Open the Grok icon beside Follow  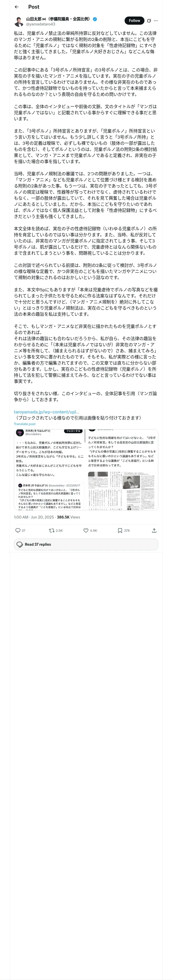149,21
